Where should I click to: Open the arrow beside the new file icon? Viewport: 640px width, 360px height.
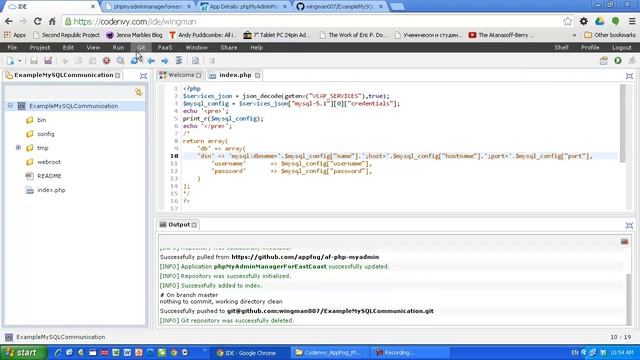coord(20,61)
